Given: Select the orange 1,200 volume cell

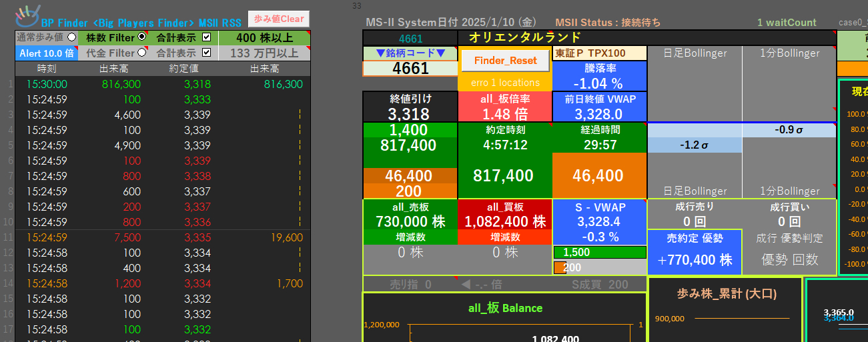Looking at the screenshot, I should [x=127, y=283].
